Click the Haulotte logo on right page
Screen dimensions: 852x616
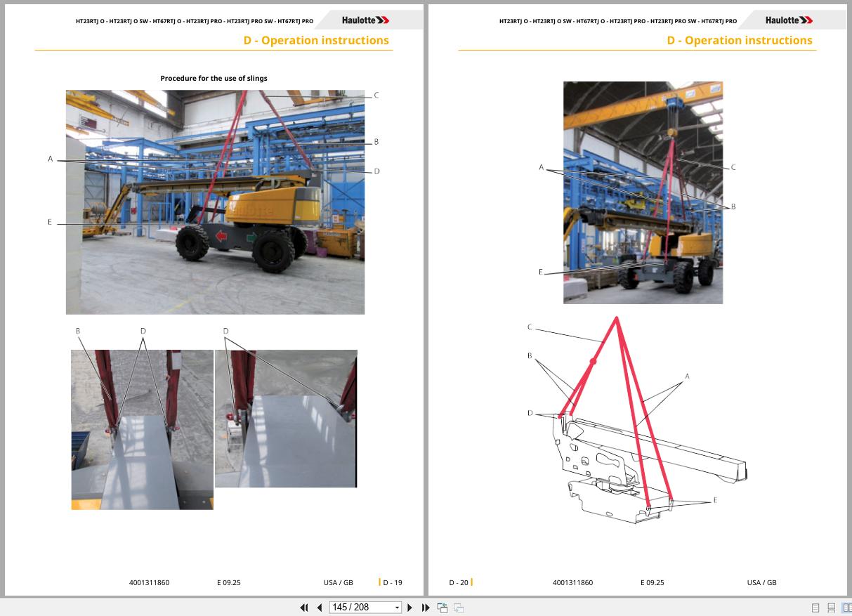(789, 20)
